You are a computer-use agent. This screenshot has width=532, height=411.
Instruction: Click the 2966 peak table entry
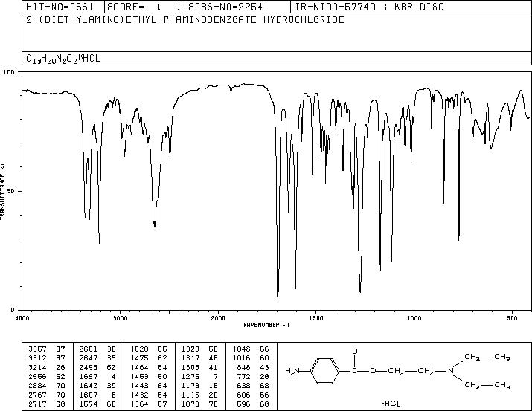[47, 376]
